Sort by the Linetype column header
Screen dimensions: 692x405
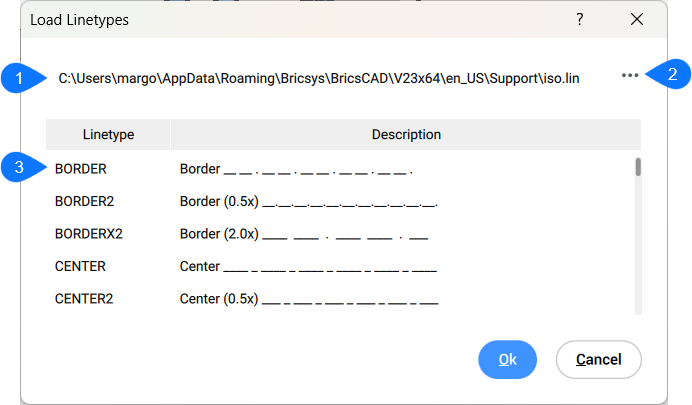click(108, 134)
